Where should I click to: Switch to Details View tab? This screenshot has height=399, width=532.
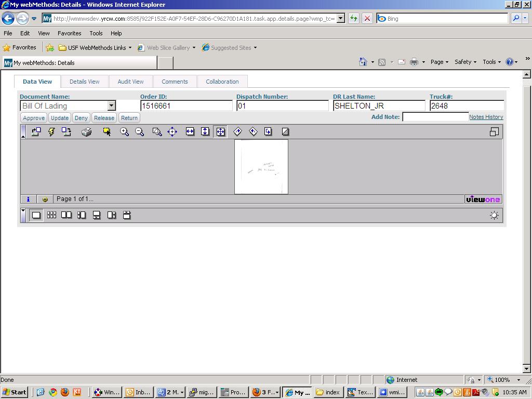click(x=85, y=82)
